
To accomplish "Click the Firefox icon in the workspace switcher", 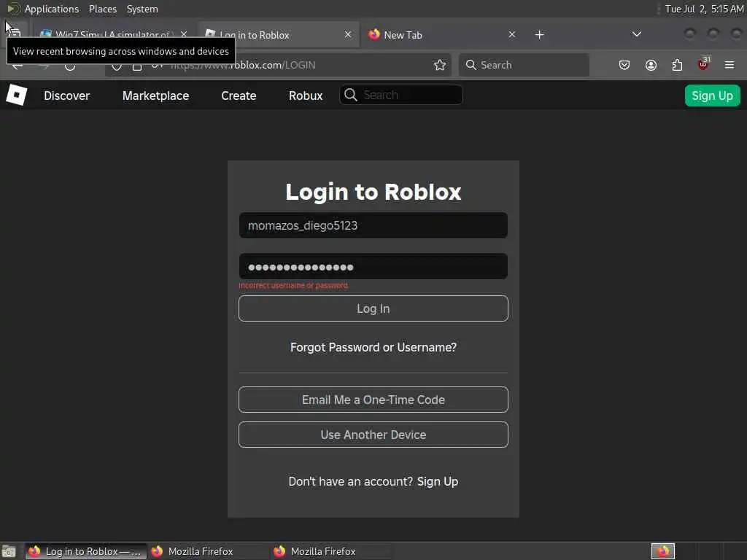I will click(x=663, y=551).
